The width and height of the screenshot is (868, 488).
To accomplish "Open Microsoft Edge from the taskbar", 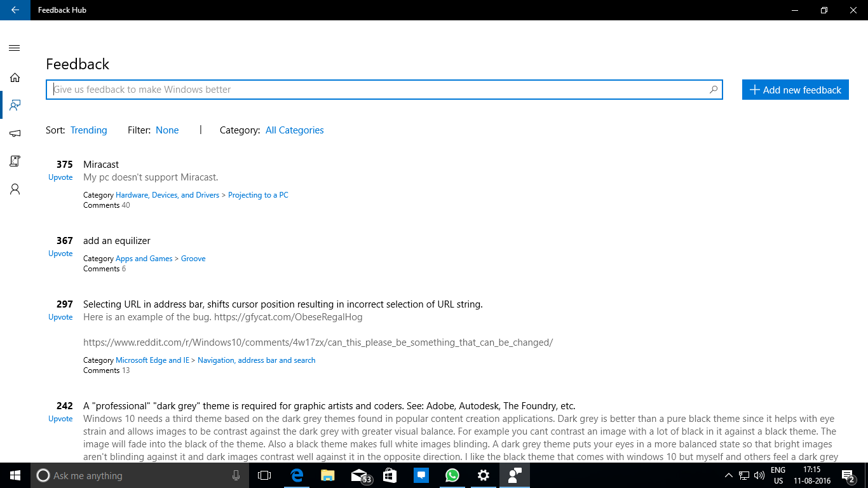I will 296,475.
